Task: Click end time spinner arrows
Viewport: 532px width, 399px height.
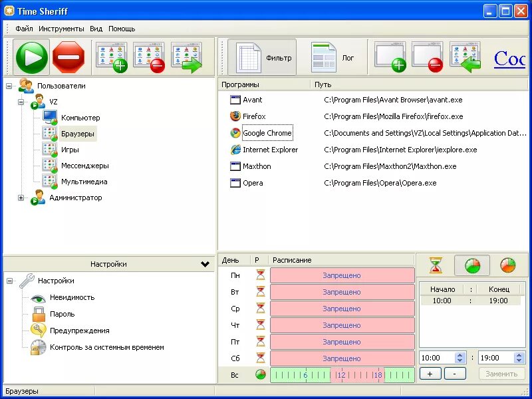Action: coord(519,358)
